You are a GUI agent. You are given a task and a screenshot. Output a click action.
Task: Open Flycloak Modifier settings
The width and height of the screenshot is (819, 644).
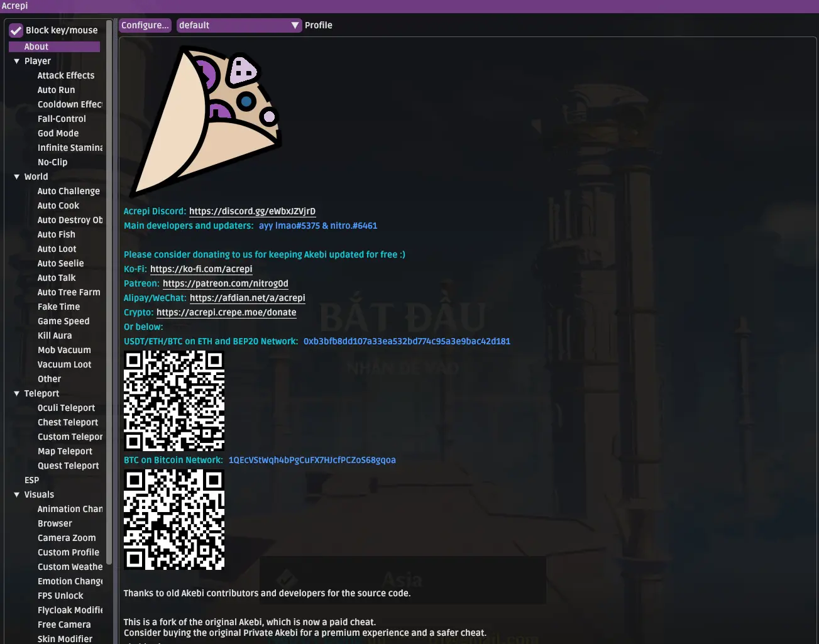(70, 610)
